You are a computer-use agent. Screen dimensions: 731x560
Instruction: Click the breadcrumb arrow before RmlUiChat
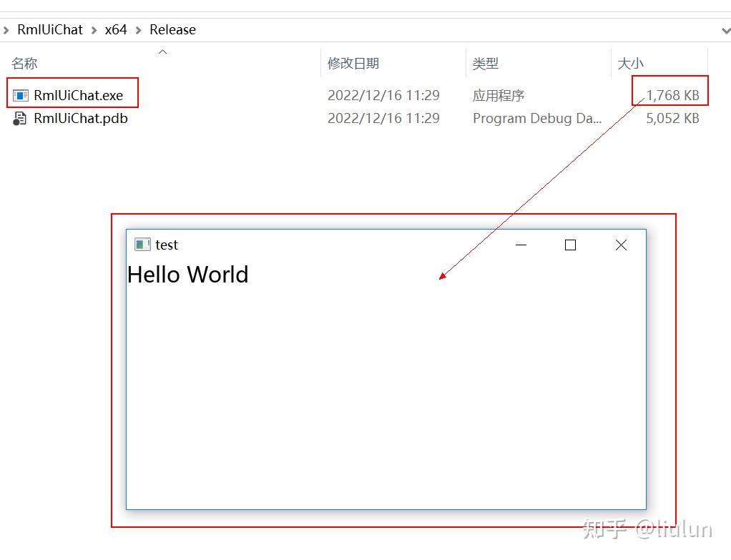7,30
